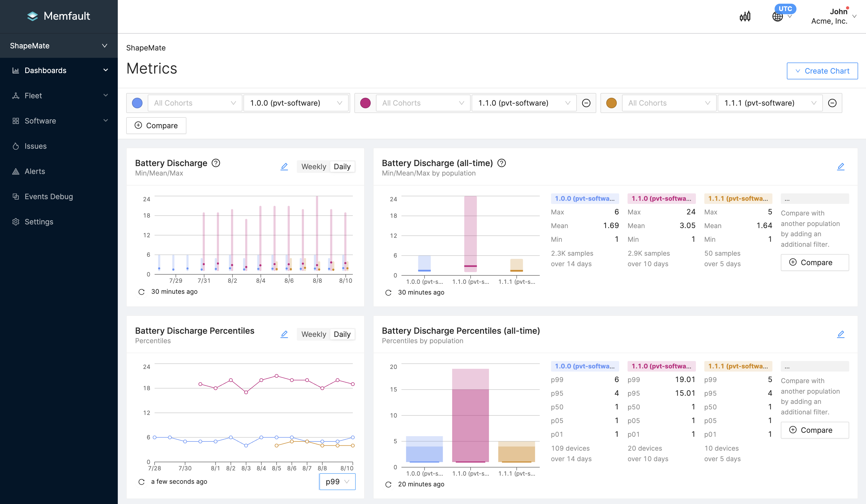This screenshot has height=504, width=866.
Task: Refresh the Battery Discharge Percentiles chart
Action: (x=141, y=482)
